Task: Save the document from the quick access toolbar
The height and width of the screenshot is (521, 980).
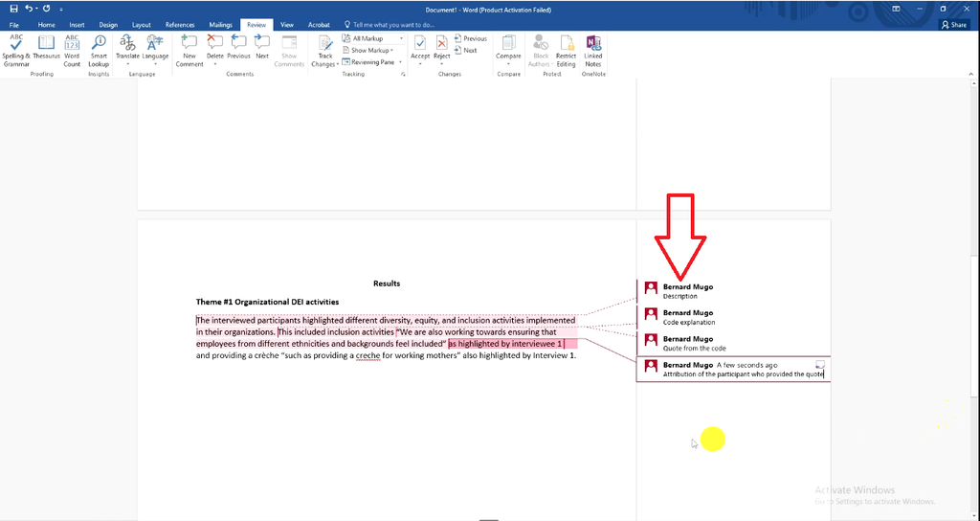Action: pyautogui.click(x=13, y=9)
